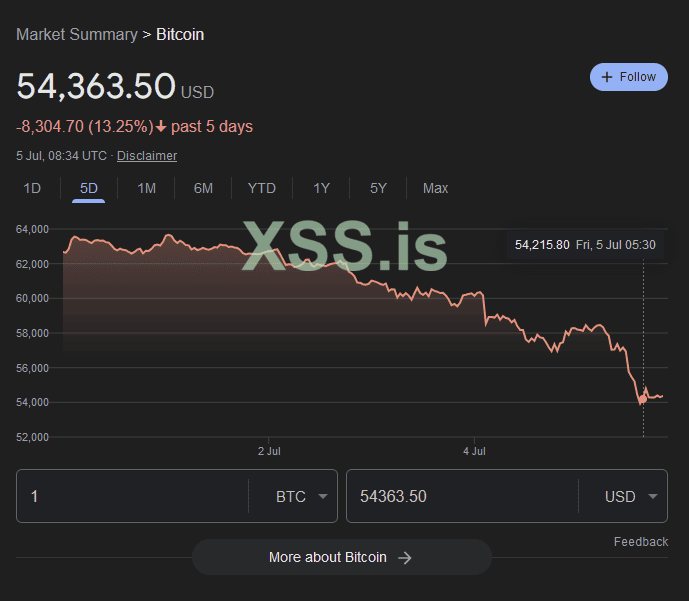Select the YTD range tab
The width and height of the screenshot is (689, 601).
pyautogui.click(x=262, y=188)
